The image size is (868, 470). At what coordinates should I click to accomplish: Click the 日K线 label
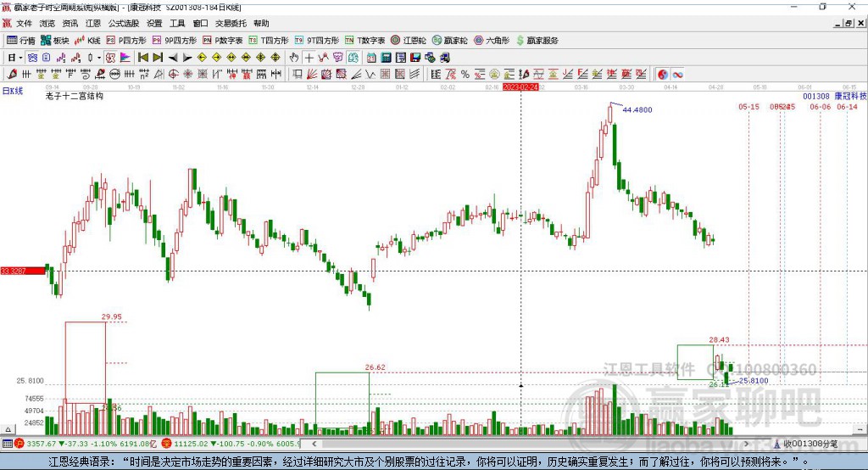[x=13, y=92]
